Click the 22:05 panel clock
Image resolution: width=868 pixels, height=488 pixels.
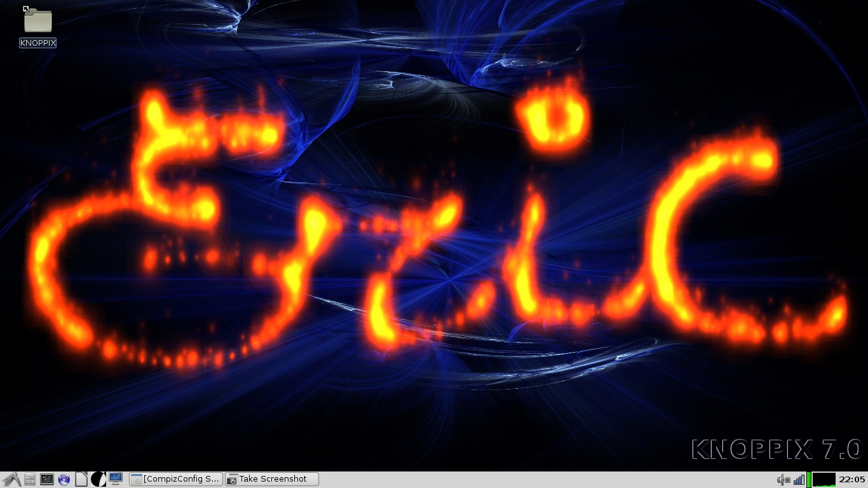pyautogui.click(x=852, y=480)
